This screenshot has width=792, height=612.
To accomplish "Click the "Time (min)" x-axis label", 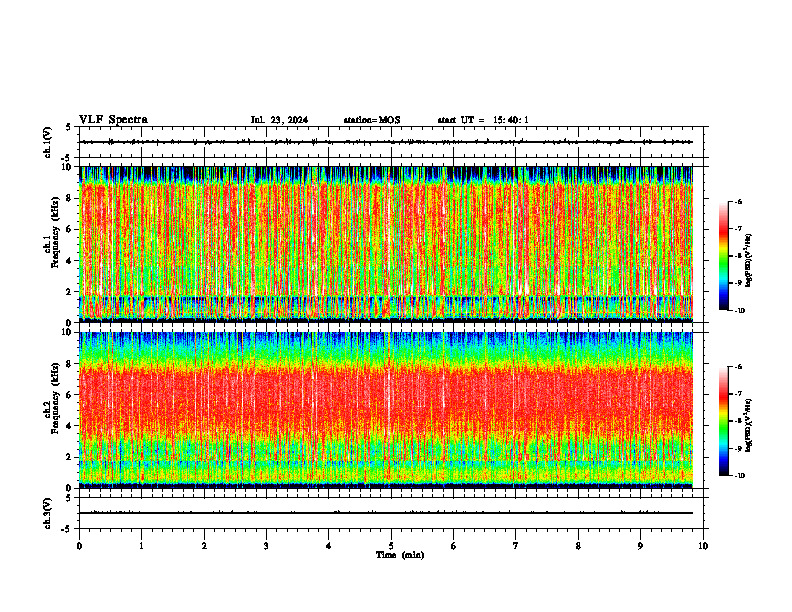I will pos(400,555).
